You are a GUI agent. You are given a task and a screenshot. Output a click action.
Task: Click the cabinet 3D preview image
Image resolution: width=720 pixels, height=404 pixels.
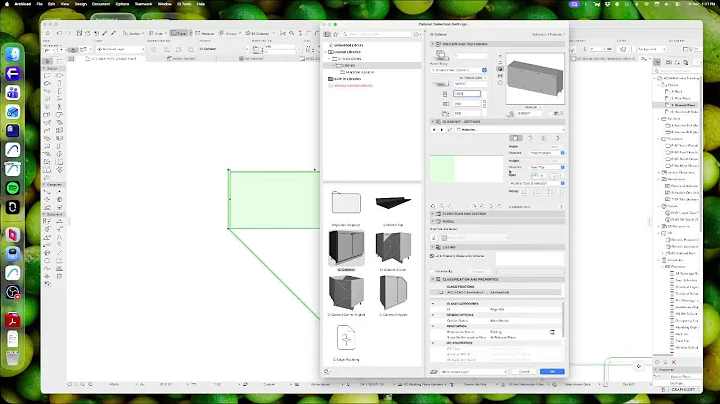point(535,78)
